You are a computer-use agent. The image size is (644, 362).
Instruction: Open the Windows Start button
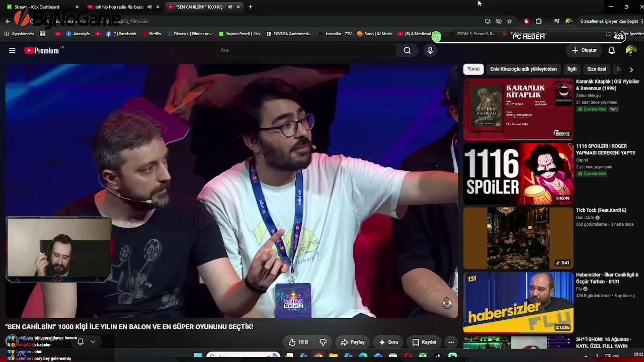pos(198,356)
